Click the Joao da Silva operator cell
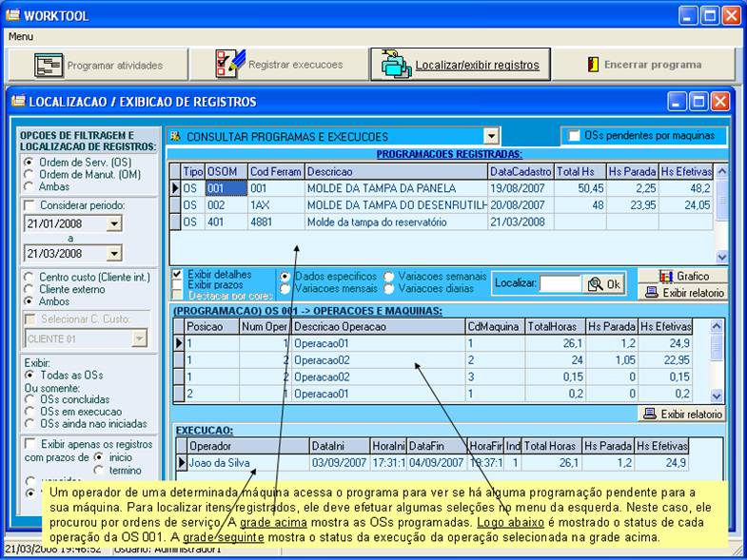This screenshot has width=747, height=560. [247, 462]
